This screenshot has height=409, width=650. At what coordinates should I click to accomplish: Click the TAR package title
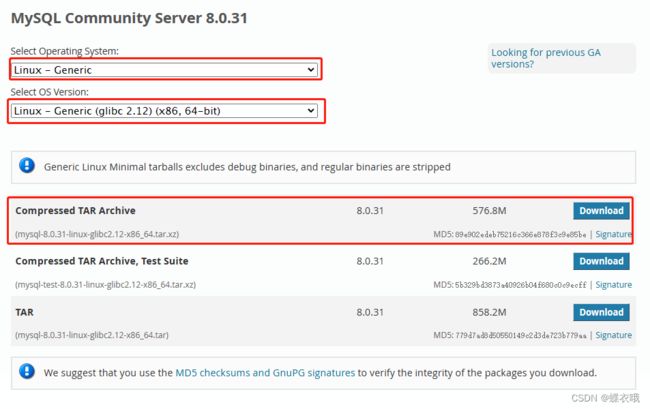pos(24,312)
